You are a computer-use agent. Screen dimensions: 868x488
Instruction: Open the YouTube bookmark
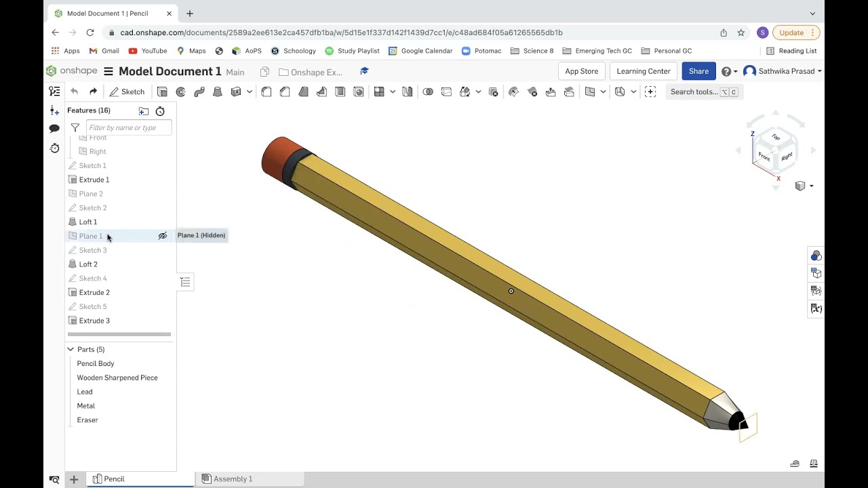(148, 51)
